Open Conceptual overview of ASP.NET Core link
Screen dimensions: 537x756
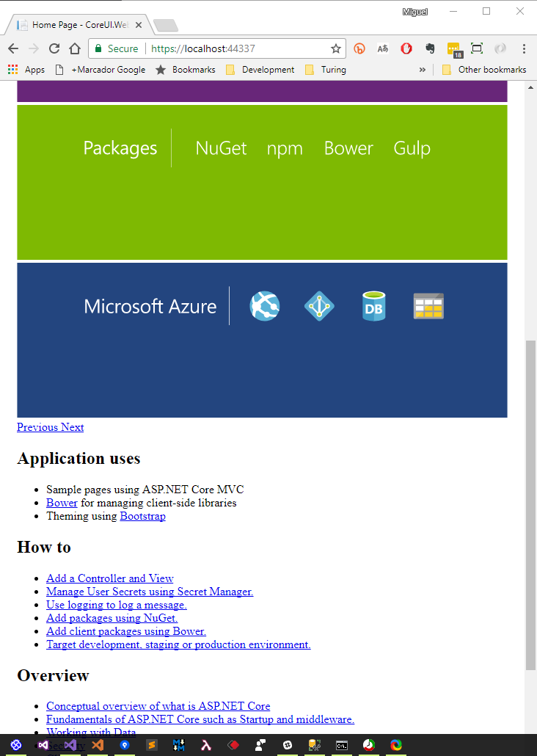(158, 706)
